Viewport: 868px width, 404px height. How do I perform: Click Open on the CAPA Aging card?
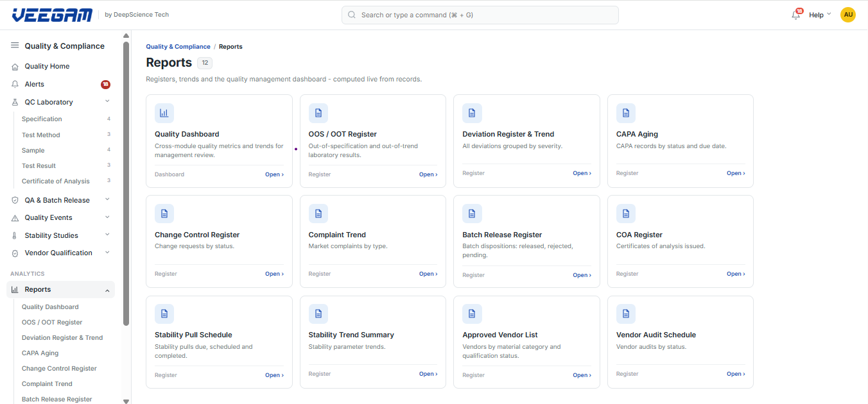pyautogui.click(x=736, y=173)
